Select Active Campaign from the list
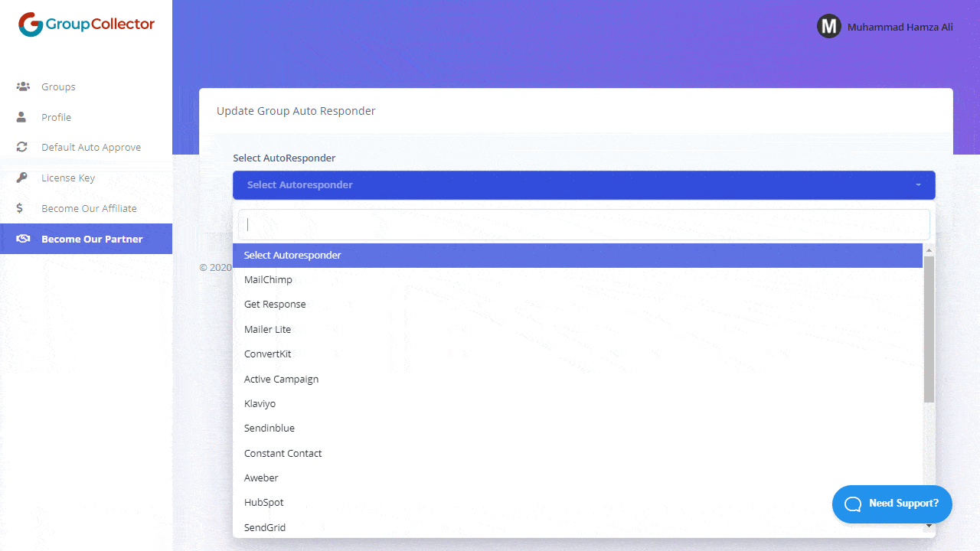 [281, 380]
